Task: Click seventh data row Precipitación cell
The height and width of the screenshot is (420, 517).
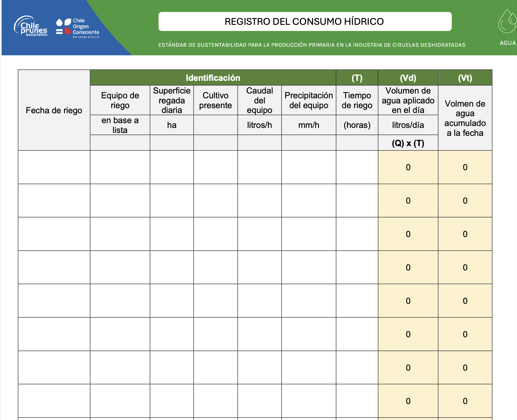Action: coord(309,367)
